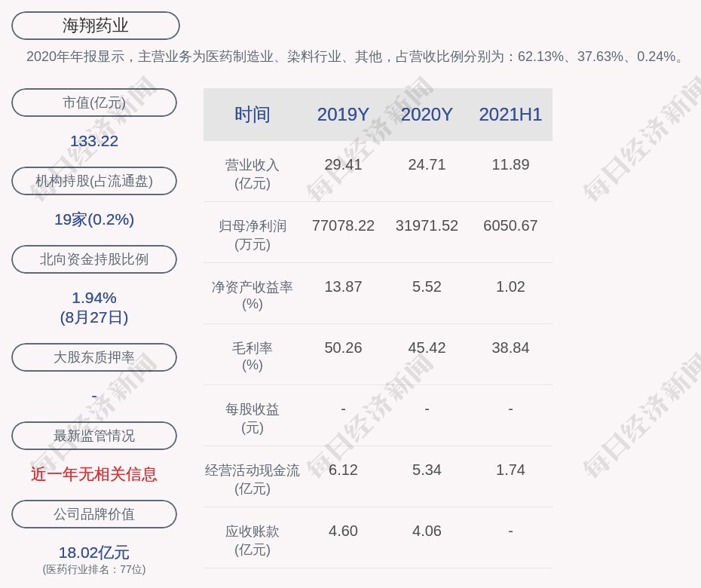Select the 市值(亿元) label pill

pyautogui.click(x=94, y=103)
